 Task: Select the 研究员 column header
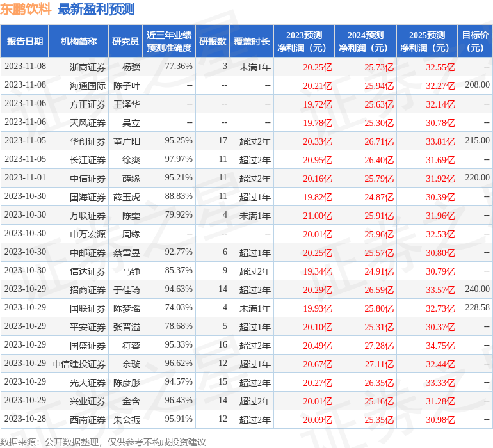[125, 41]
